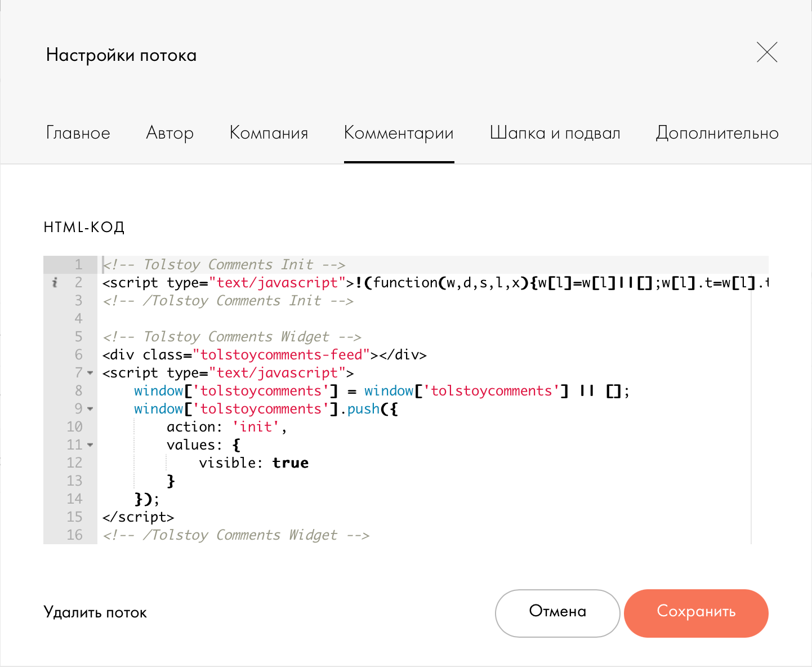The height and width of the screenshot is (667, 812).
Task: Click the Удалить поток link
Action: click(95, 612)
